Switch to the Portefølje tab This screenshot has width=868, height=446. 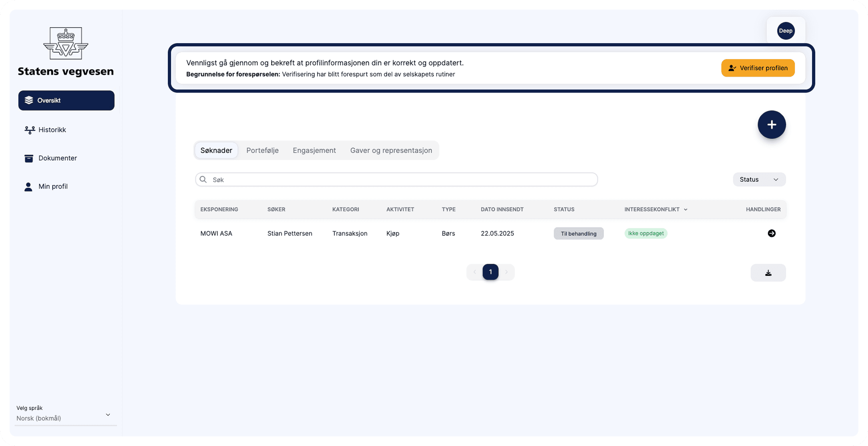pos(262,150)
